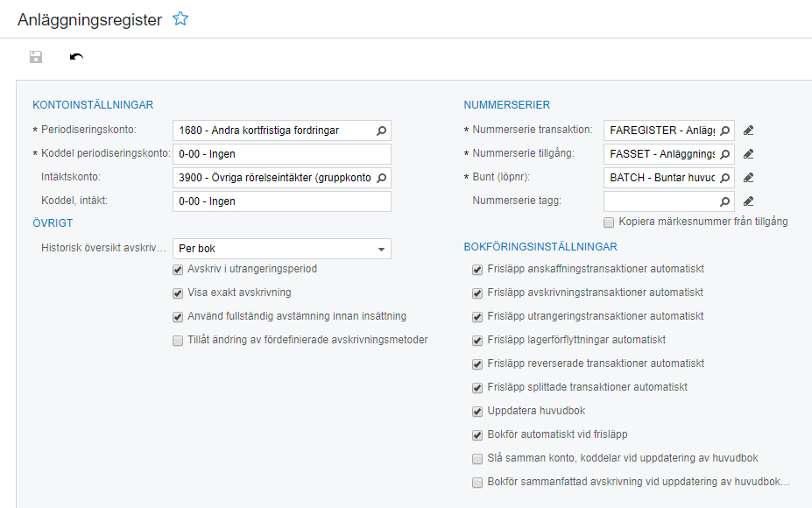Uncheck Avskriv i utrangeringsperiod
812x508 pixels.
179,270
